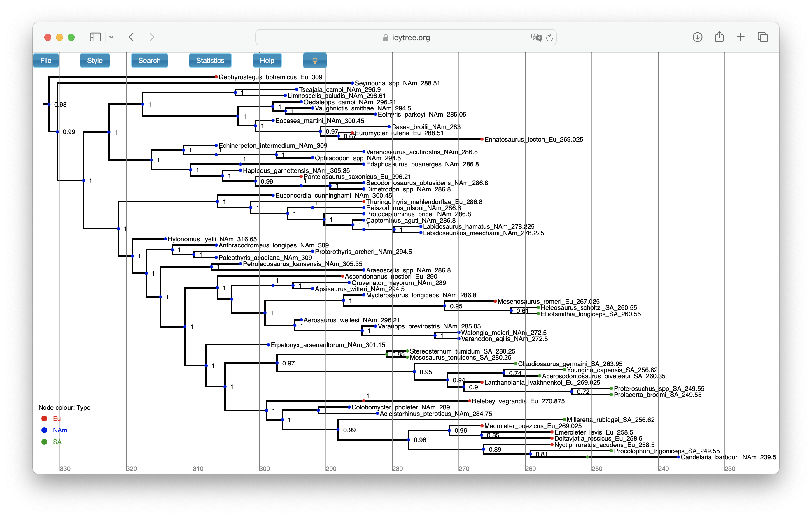Click the Belebey_vegrandis_Eu_270.875 label
The image size is (812, 517).
coord(518,401)
